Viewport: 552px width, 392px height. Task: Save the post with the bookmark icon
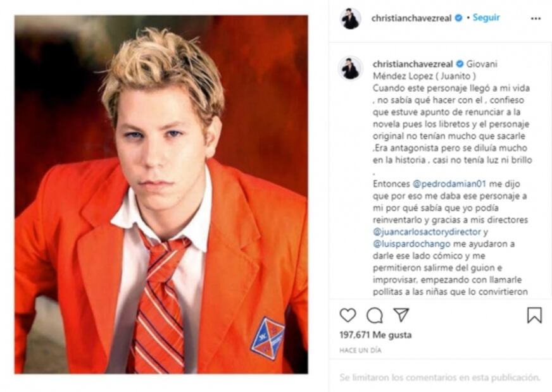pos(534,315)
